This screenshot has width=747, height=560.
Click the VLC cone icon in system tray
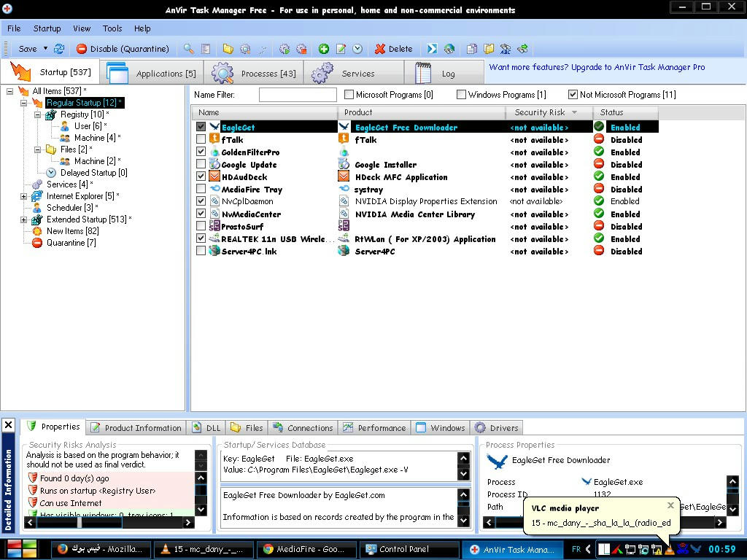[x=670, y=549]
